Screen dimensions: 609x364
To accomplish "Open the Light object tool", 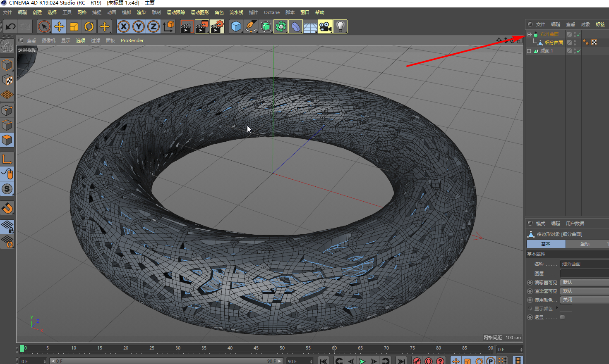I will coord(340,27).
